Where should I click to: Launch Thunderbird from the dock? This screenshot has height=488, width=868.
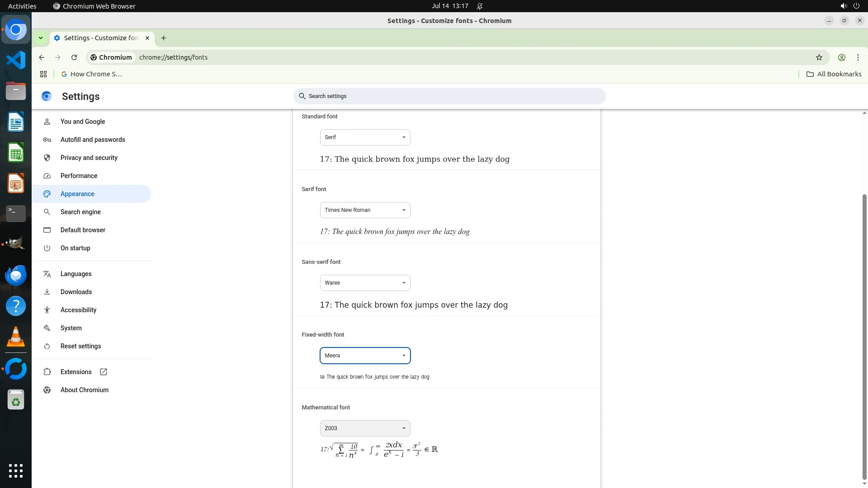click(16, 275)
